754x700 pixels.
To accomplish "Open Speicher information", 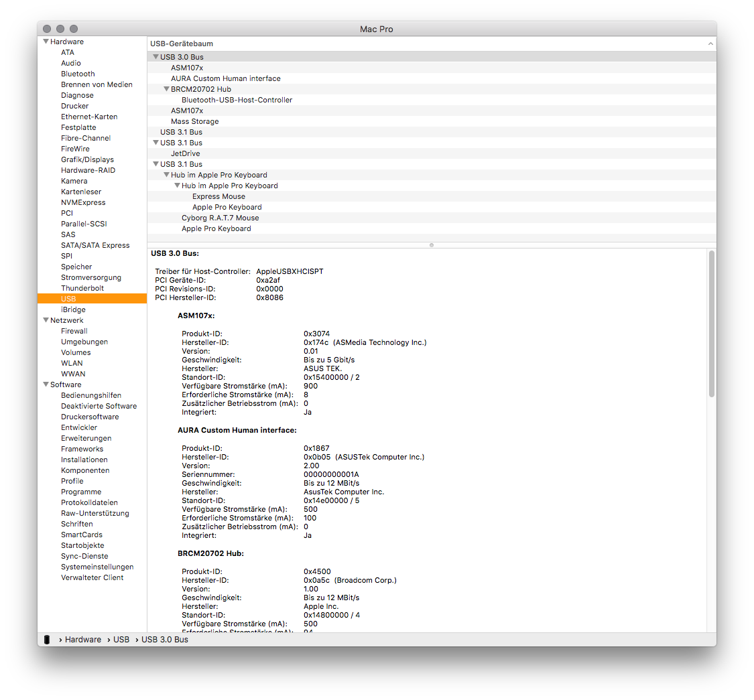I will coord(76,267).
